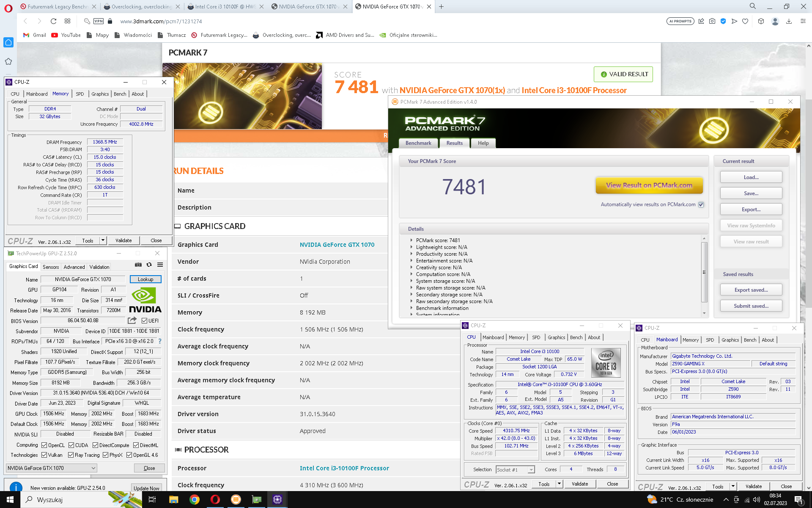Click the NVIDIA logo in GPU-Z

(145, 300)
